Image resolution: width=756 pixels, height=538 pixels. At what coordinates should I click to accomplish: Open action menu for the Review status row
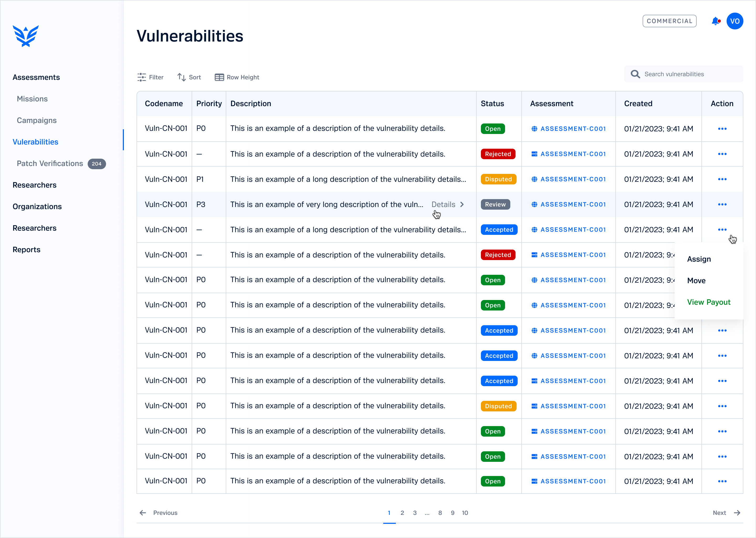tap(722, 204)
